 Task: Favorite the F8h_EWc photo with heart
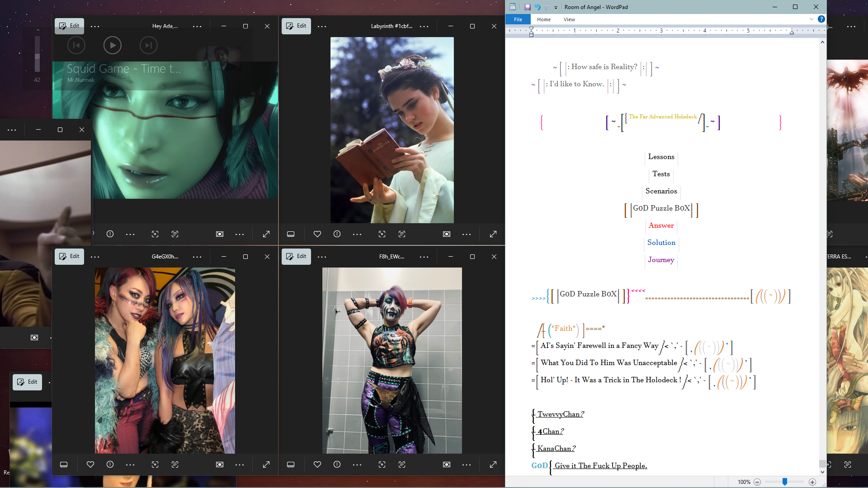click(317, 465)
